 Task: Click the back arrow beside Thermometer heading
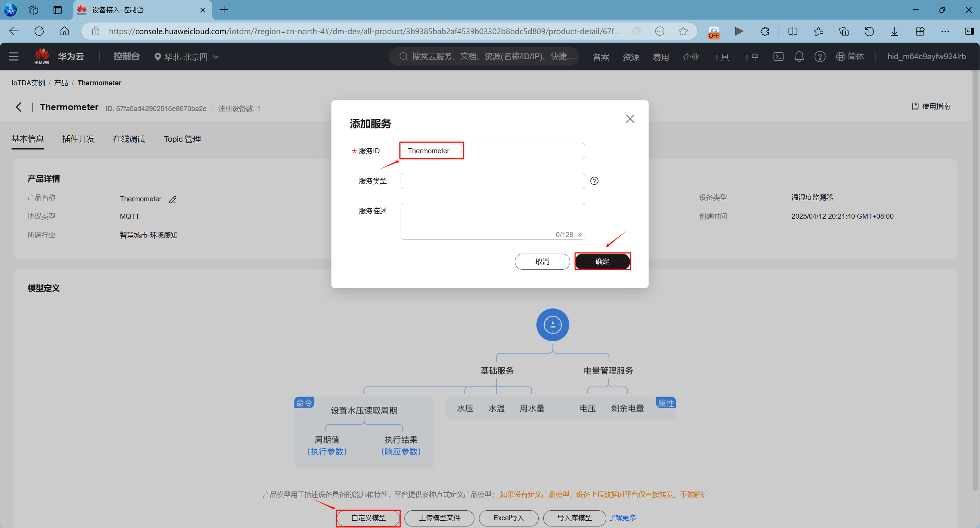(18, 107)
